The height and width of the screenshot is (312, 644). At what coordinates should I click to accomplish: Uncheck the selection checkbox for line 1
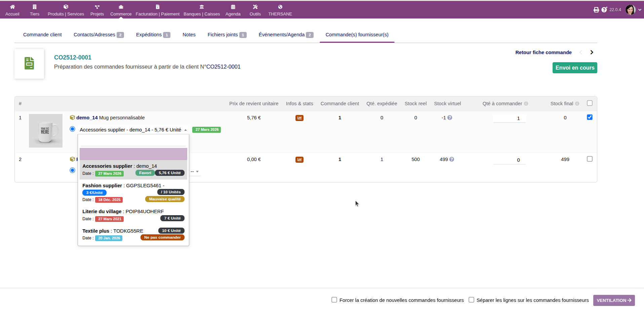tap(590, 117)
